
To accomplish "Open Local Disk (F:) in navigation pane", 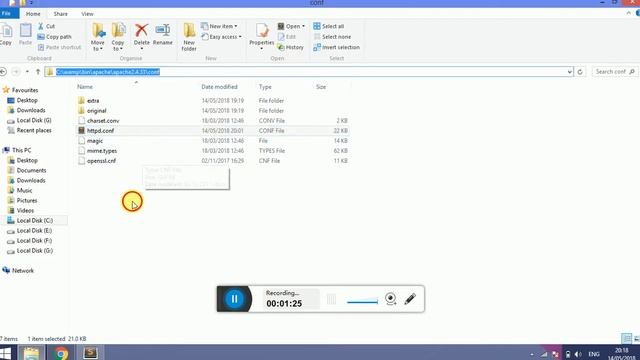I will pyautogui.click(x=34, y=241).
